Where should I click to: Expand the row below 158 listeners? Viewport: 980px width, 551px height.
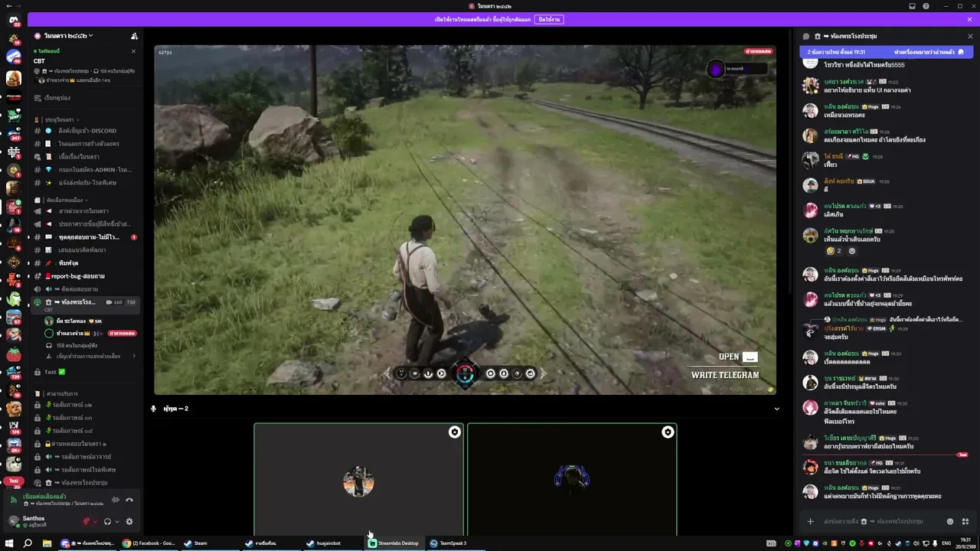pyautogui.click(x=90, y=356)
